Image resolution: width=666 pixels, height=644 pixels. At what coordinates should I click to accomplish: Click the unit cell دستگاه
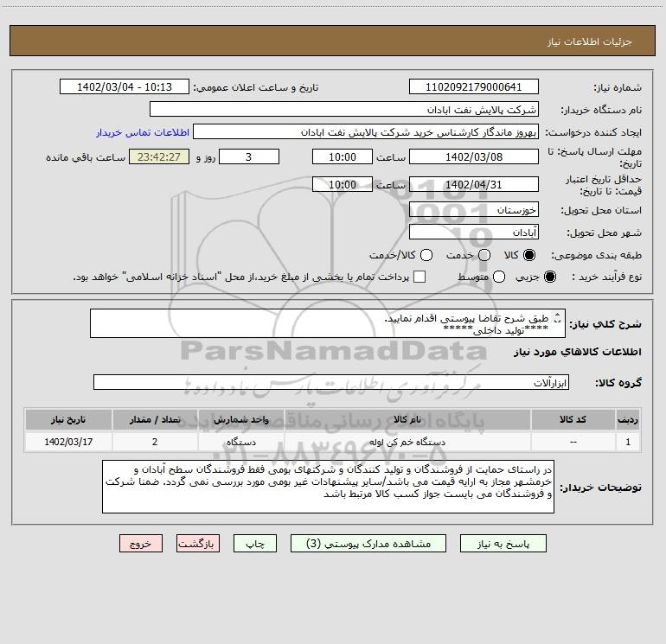tap(240, 442)
